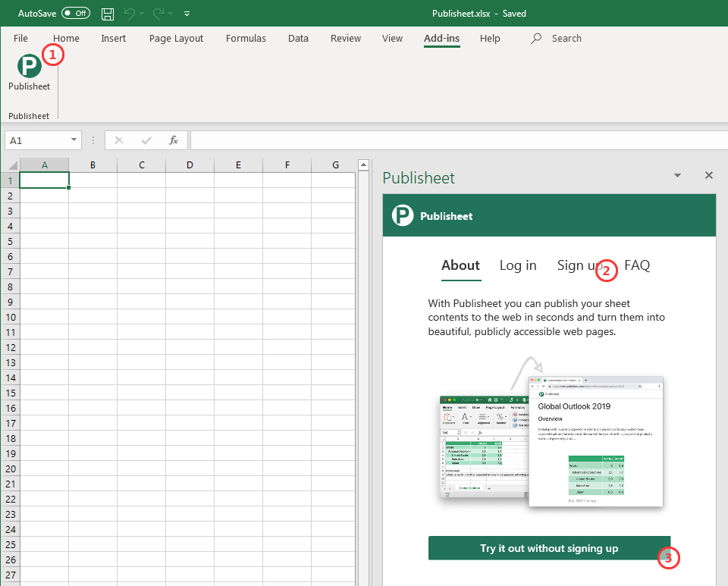Image resolution: width=728 pixels, height=586 pixels.
Task: Click cell A1 in the sheet
Action: [44, 180]
